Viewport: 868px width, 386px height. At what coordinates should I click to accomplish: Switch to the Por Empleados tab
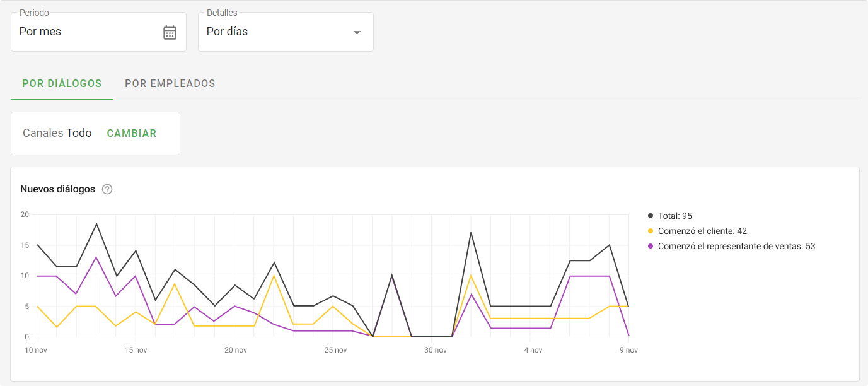pos(170,83)
